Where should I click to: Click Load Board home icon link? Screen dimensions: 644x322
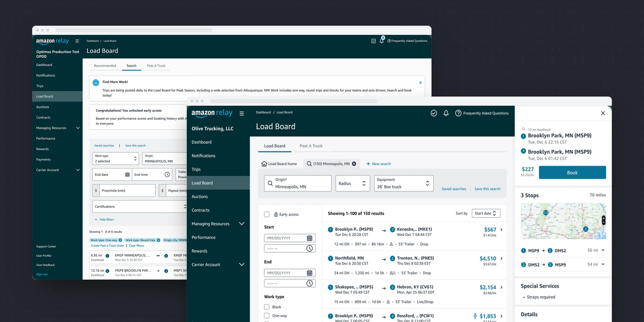coord(279,164)
